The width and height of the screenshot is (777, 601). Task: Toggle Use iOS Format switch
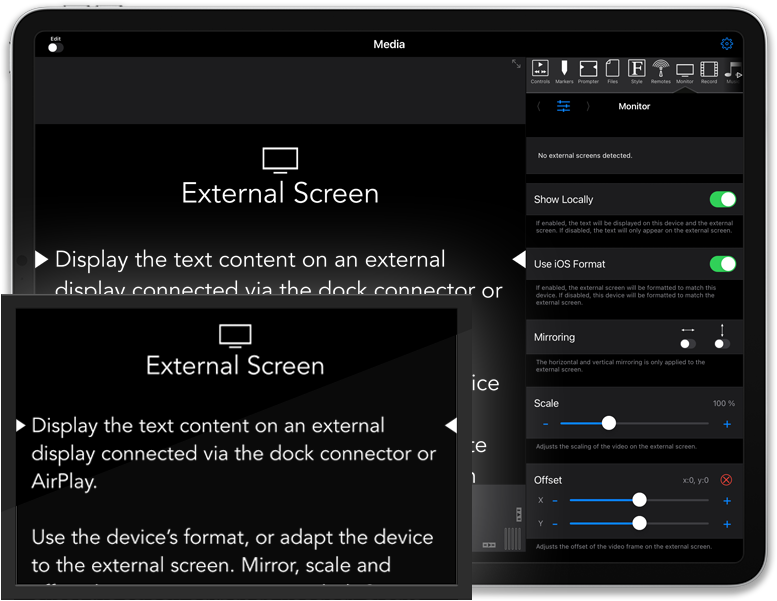[x=722, y=264]
